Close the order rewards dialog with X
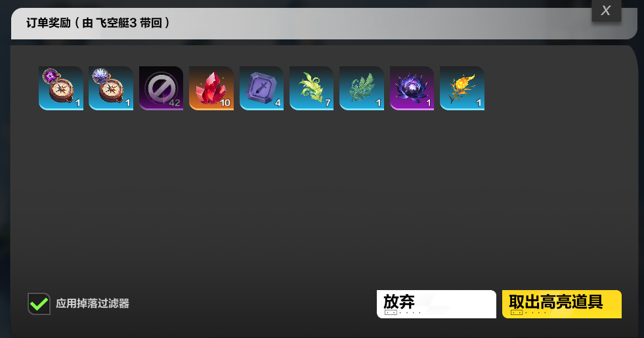Image resolution: width=644 pixels, height=338 pixels. (606, 11)
